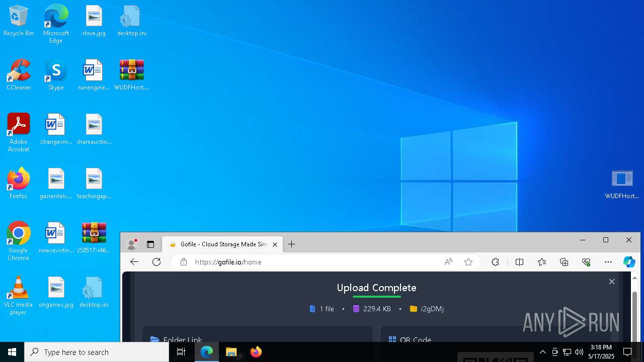The image size is (644, 362).
Task: Click the 1 file count text
Action: pyautogui.click(x=327, y=309)
